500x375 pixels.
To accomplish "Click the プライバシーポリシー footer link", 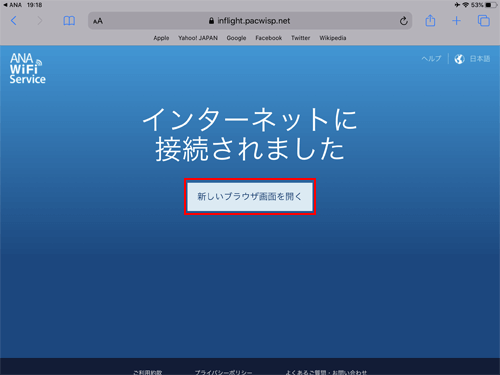I will (223, 372).
